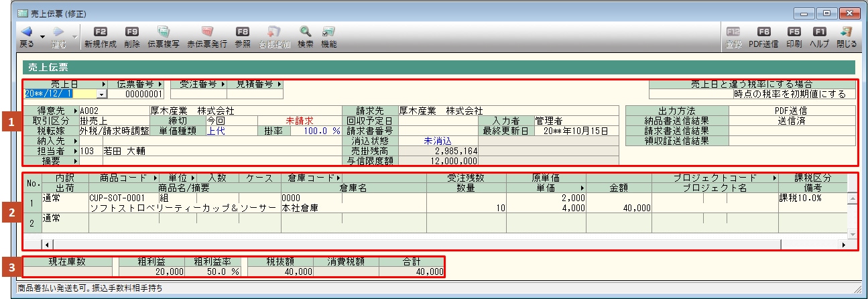The image size is (868, 299).
Task: Click the 出力方法 value PDF送信
Action: point(792,110)
